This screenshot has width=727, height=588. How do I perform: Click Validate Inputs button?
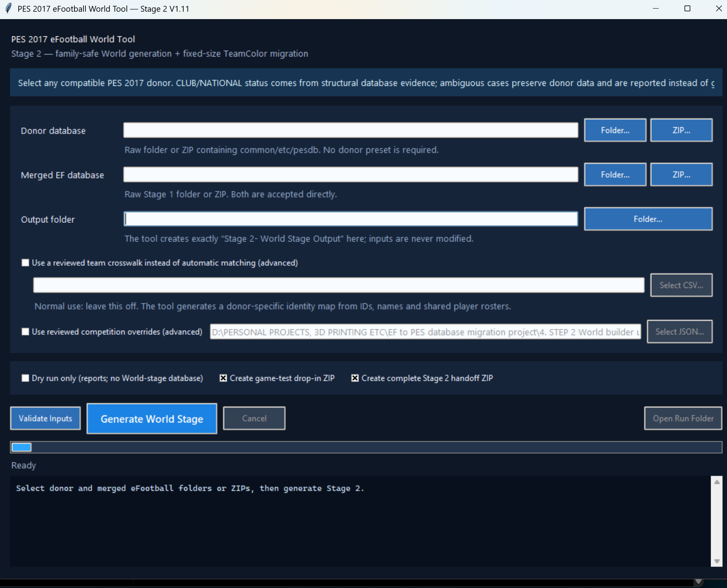(x=46, y=418)
